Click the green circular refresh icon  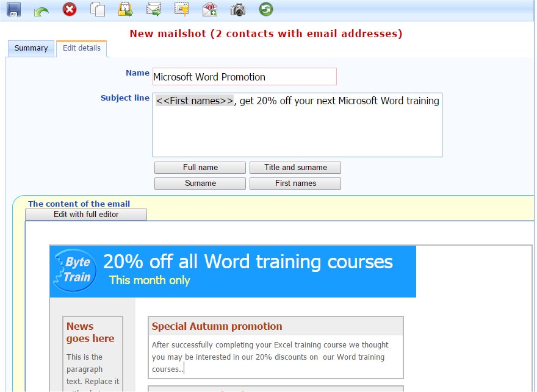pos(266,9)
